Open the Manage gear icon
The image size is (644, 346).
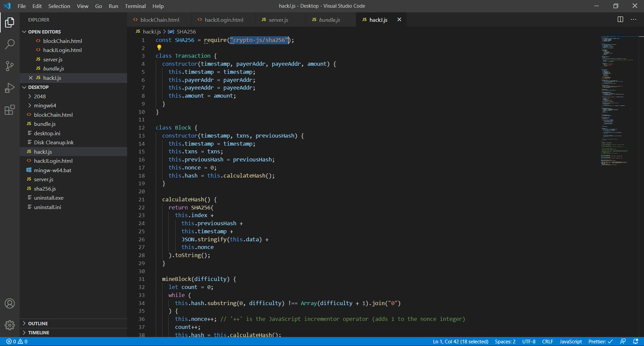pos(10,325)
